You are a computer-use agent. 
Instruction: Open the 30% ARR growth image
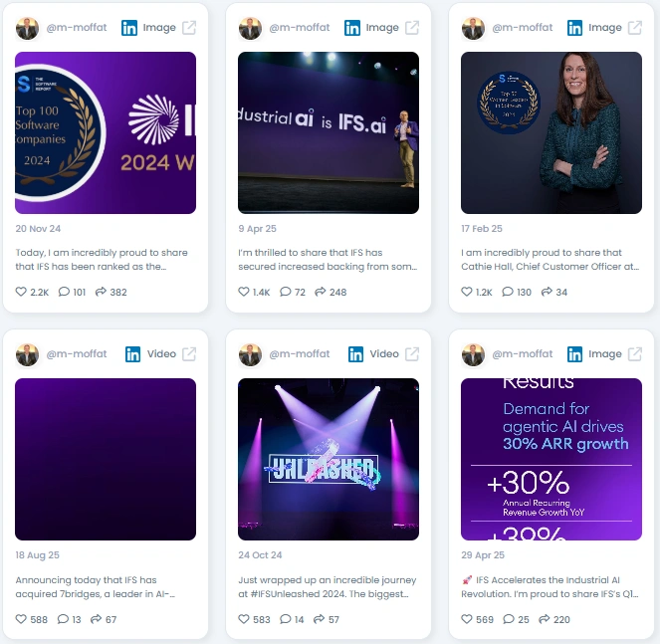[551, 459]
